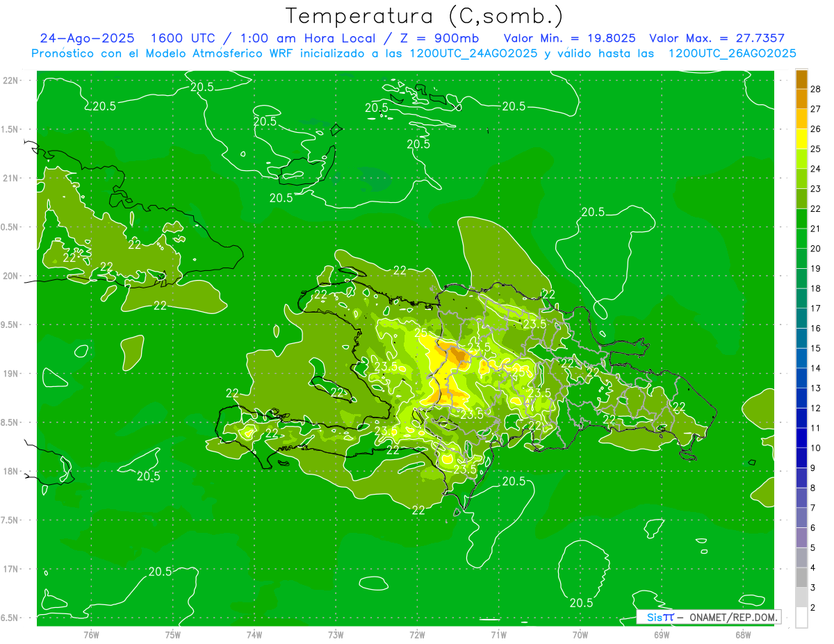The height and width of the screenshot is (644, 834).
Task: Click "1200UTC_26AGO2025" valid-until time text
Action: (x=732, y=53)
